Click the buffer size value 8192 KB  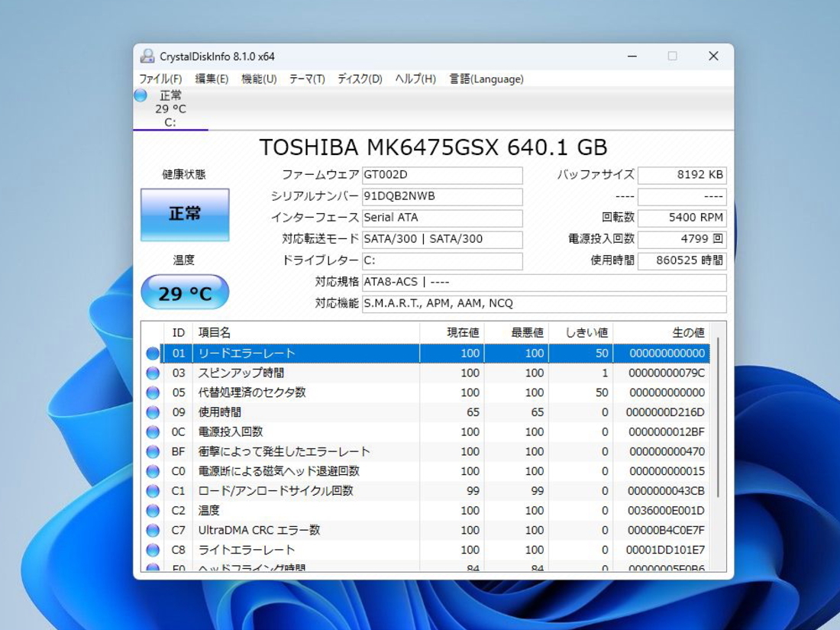[682, 175]
